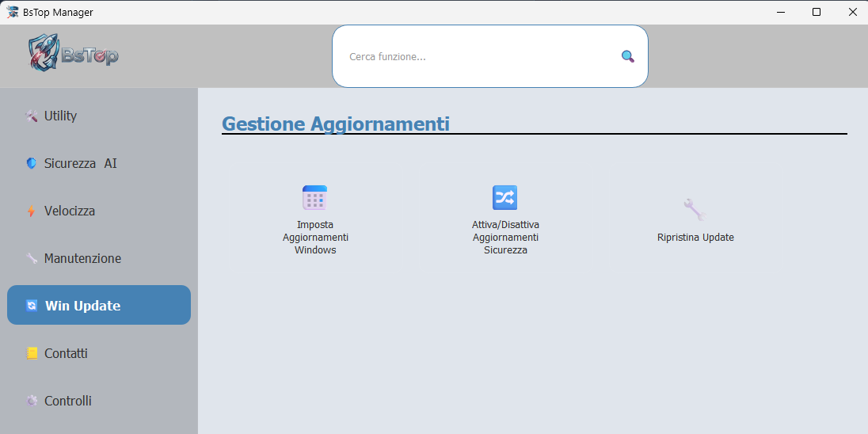
Task: Open Attiva/Disattiva Aggiornamenti Sicurezza label
Action: 505,238
